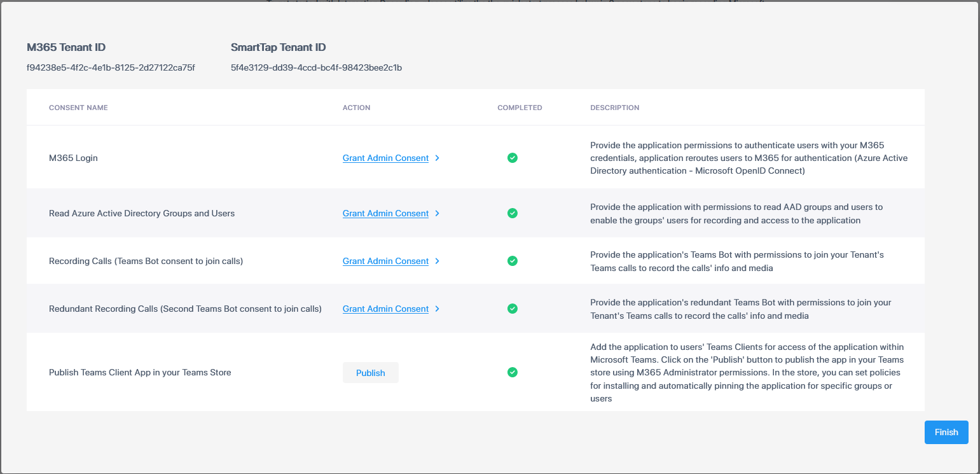Click chevron beside Redundant Recording Calls consent link

[438, 309]
